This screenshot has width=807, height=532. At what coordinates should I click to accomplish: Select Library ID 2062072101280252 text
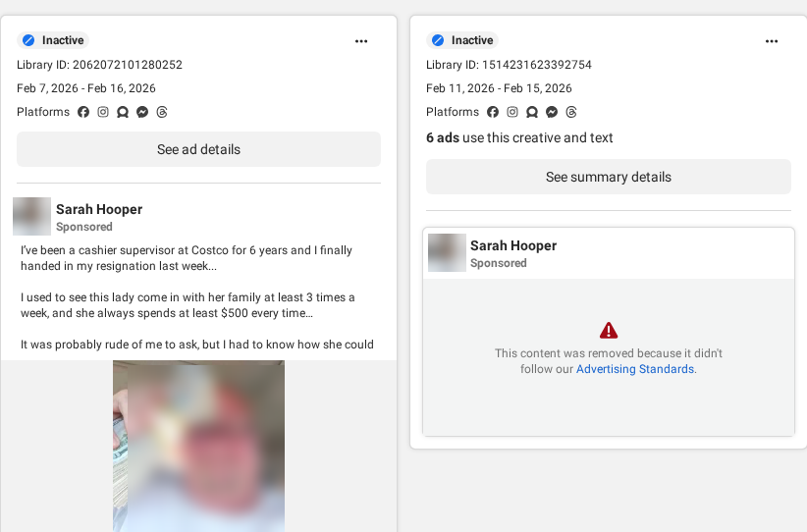pos(99,65)
